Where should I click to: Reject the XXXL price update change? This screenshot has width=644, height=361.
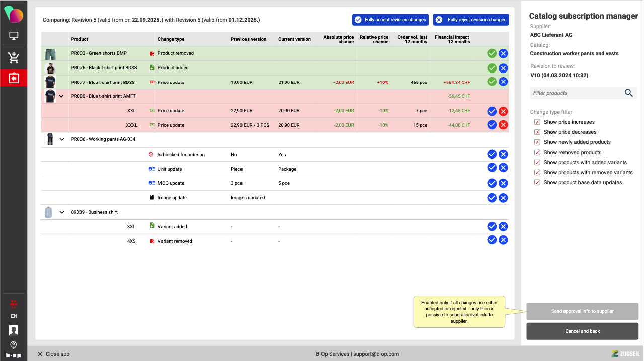[503, 125]
